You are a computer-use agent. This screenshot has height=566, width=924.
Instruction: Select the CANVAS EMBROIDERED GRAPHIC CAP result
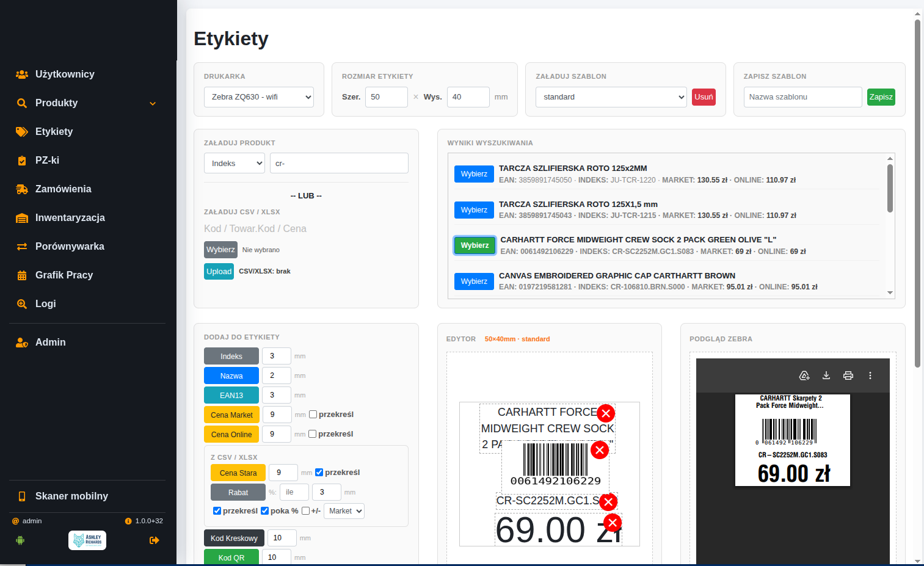point(474,281)
